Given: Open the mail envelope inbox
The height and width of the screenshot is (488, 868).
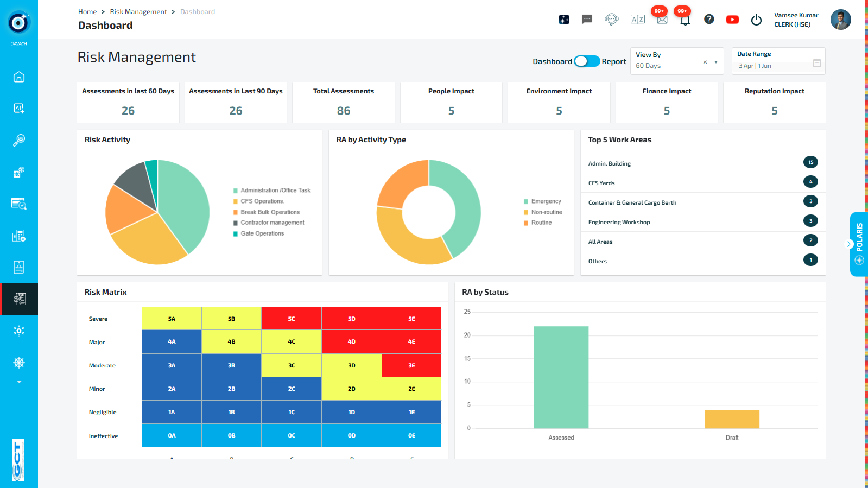Looking at the screenshot, I should click(662, 20).
